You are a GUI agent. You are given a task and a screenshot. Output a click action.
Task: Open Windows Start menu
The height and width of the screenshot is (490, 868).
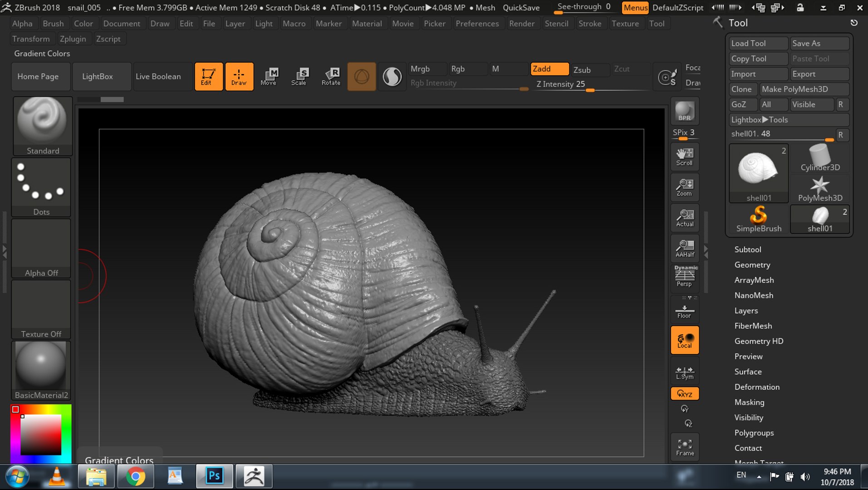point(17,476)
